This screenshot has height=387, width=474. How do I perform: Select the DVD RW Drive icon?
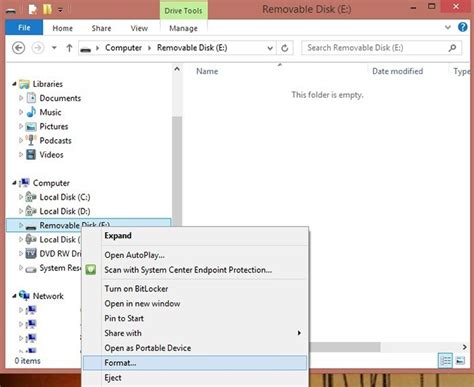tap(31, 254)
